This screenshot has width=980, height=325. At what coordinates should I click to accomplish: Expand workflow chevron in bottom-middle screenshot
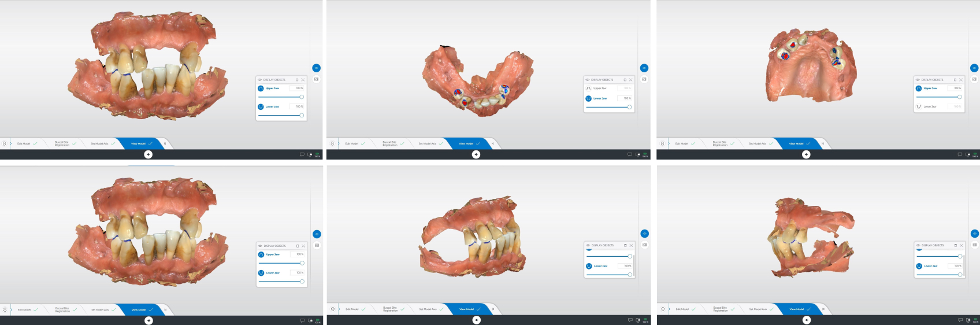(339, 309)
